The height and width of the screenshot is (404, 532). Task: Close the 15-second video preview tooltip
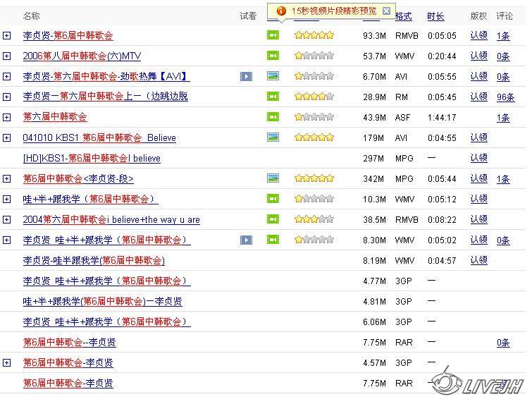[386, 11]
